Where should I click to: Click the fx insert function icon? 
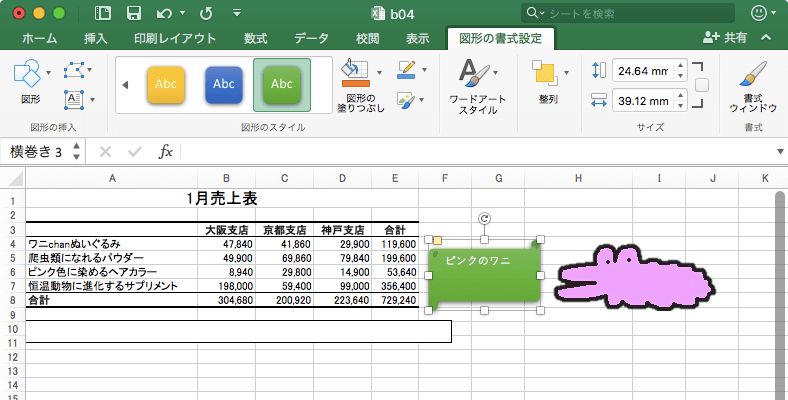pos(165,151)
